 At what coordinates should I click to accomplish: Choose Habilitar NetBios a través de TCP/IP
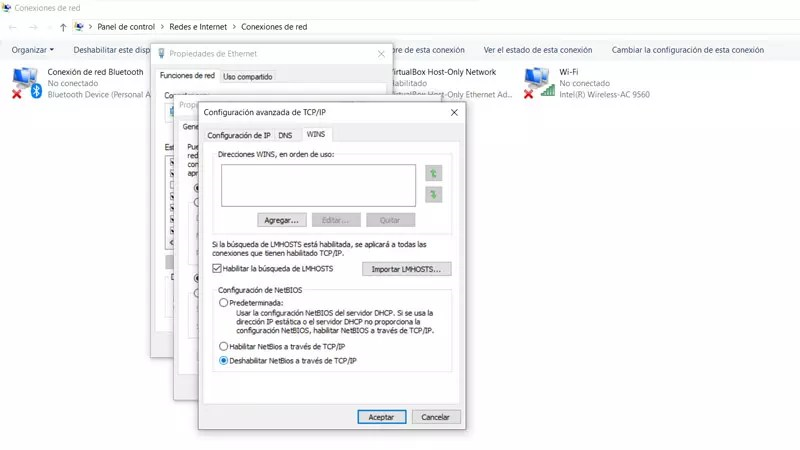[224, 346]
